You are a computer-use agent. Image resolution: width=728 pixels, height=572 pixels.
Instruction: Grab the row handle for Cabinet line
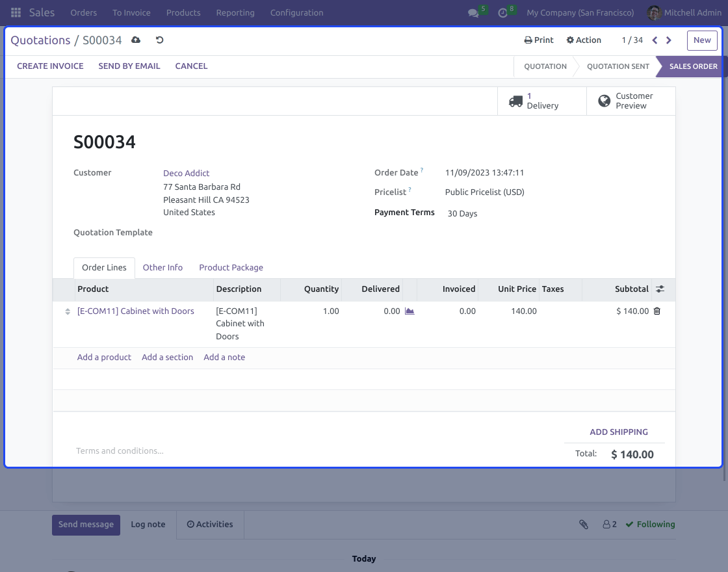(68, 311)
